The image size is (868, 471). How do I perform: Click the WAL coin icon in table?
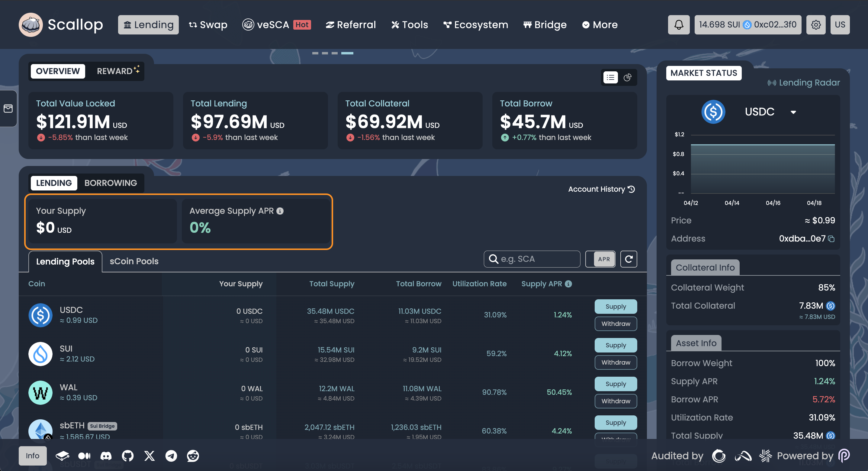[x=40, y=393]
